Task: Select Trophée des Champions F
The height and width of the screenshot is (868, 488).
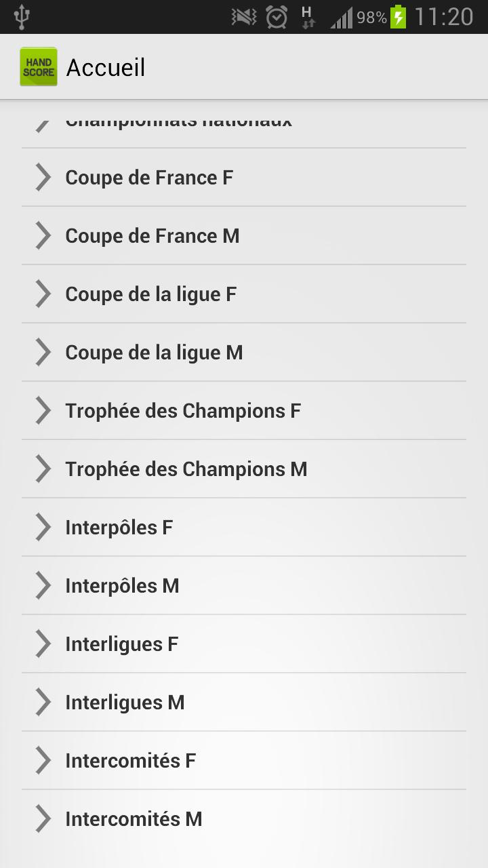Action: (x=183, y=411)
